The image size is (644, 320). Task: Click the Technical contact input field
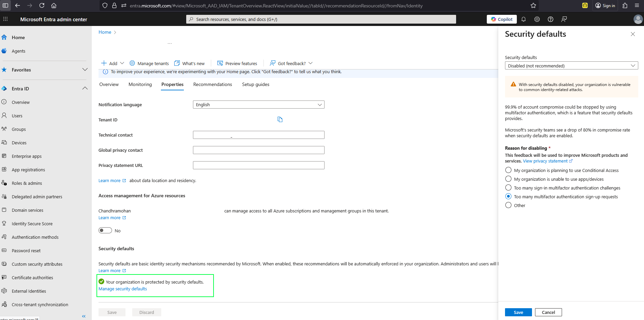[258, 135]
